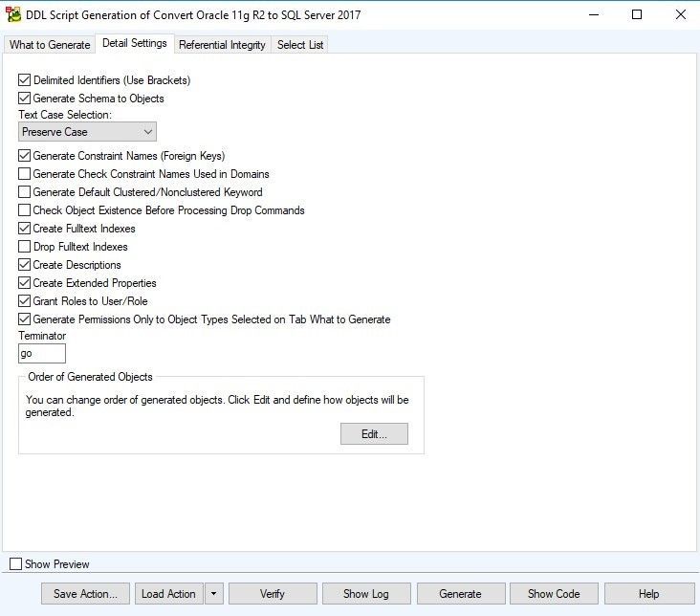This screenshot has height=616, width=700.
Task: Open Help for DDL script generation
Action: point(649,594)
